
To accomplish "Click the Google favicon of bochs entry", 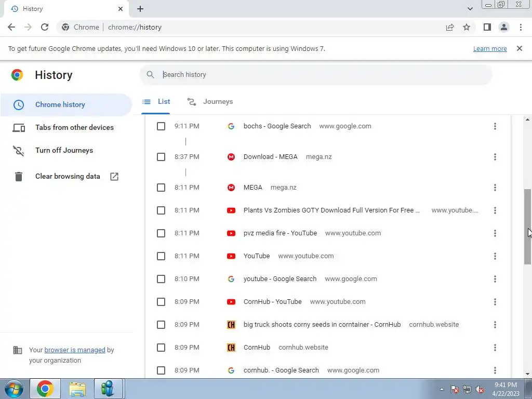I will coord(231,126).
